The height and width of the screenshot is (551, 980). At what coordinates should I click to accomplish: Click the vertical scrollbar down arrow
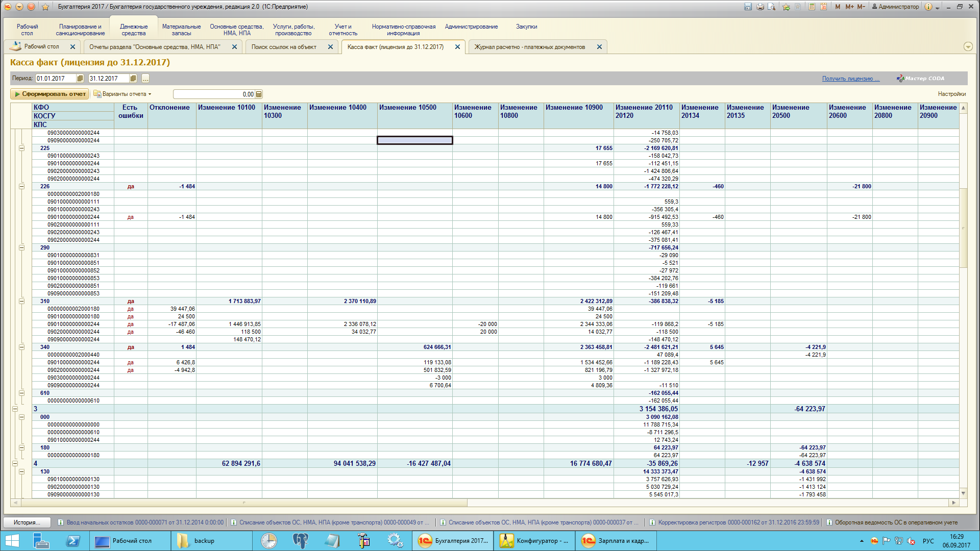[x=963, y=493]
